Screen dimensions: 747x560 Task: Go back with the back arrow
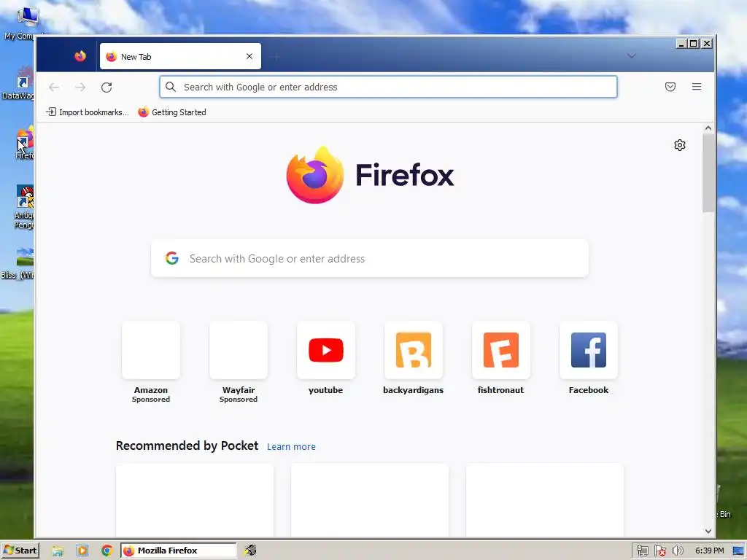(54, 87)
